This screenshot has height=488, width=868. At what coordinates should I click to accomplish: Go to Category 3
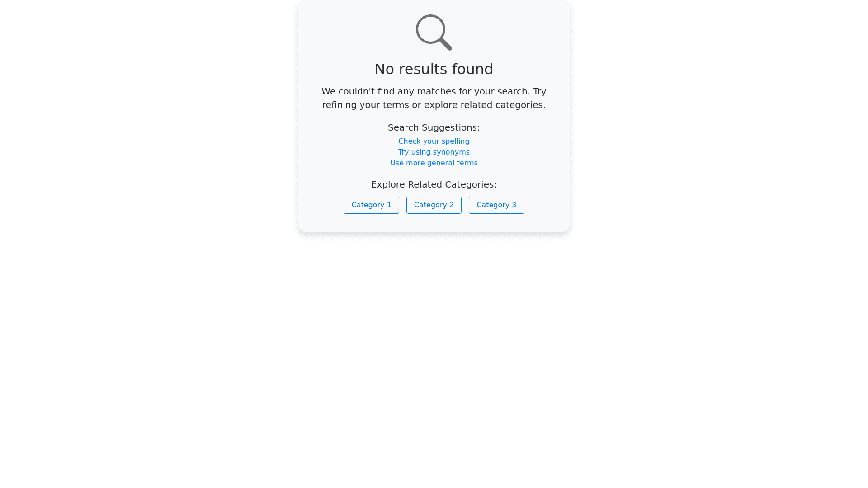point(496,205)
